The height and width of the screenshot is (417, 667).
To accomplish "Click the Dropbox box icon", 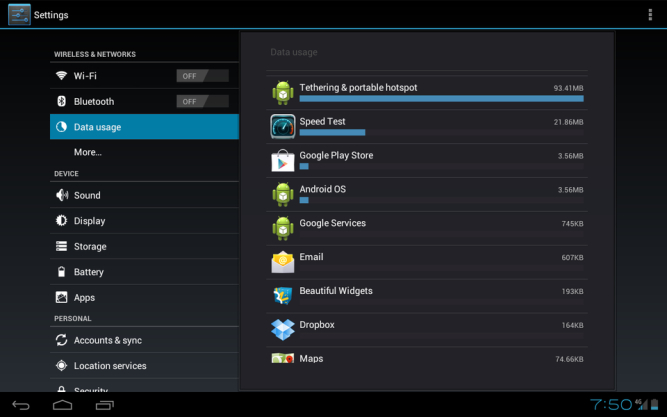I will pyautogui.click(x=283, y=329).
